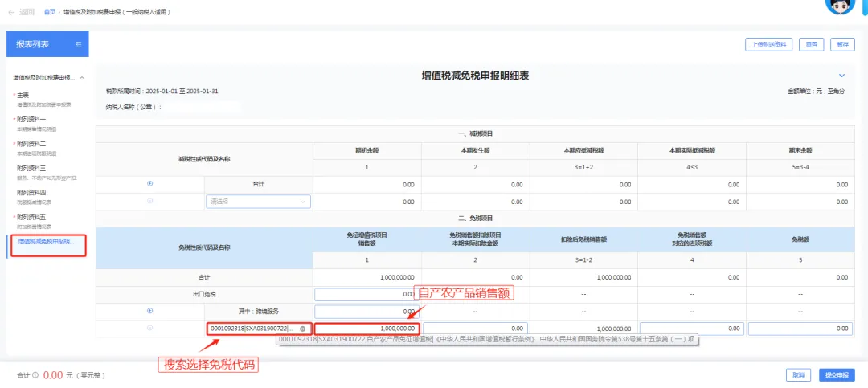Viewport: 868px width, 388px height.
Task: Open the 请选择 tax reduction code dropdown
Action: (x=258, y=202)
